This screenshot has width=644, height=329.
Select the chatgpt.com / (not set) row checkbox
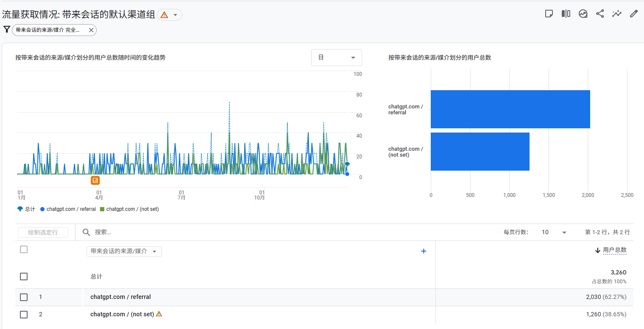[24, 315]
